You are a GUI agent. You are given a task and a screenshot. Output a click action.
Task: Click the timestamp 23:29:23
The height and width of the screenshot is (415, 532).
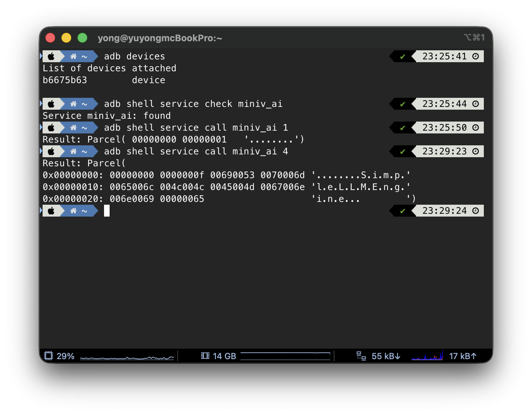[x=444, y=151]
